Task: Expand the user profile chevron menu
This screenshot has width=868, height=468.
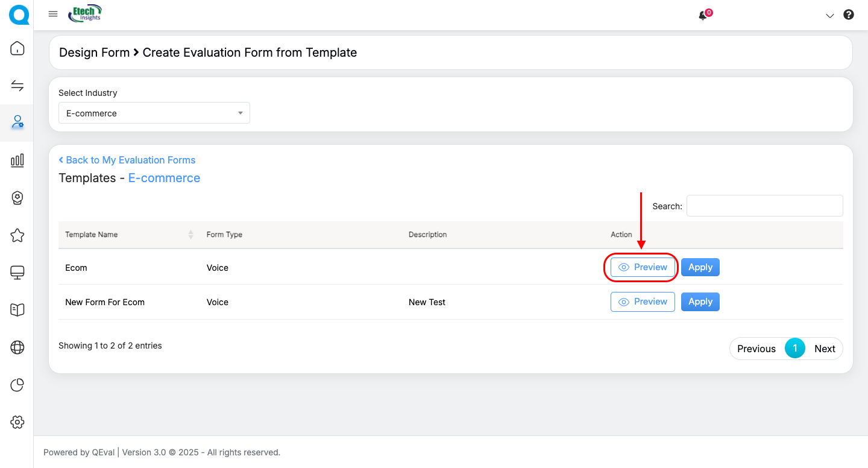Action: (829, 16)
